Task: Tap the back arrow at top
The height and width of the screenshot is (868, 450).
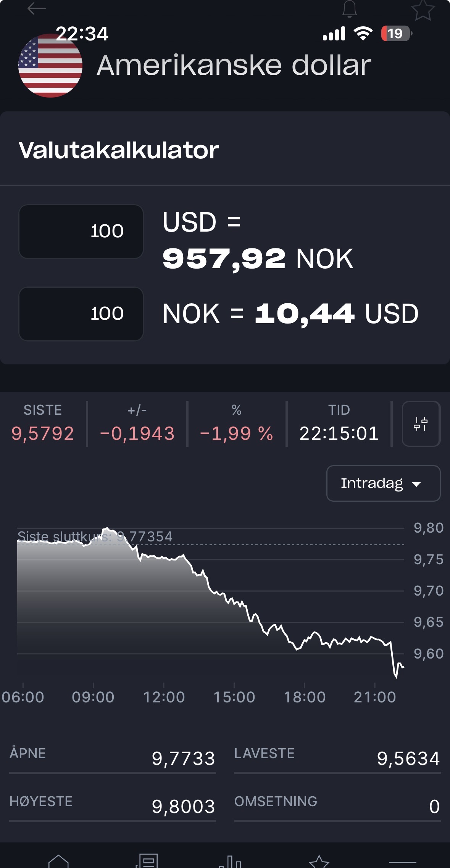Action: [37, 8]
